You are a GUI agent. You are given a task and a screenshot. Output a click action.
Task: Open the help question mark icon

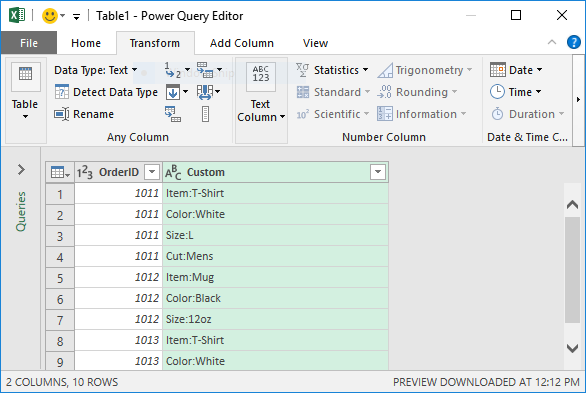click(574, 42)
